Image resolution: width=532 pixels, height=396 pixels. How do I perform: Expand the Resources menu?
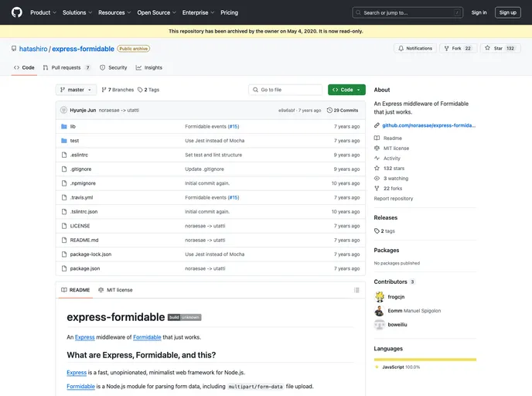[x=114, y=12]
